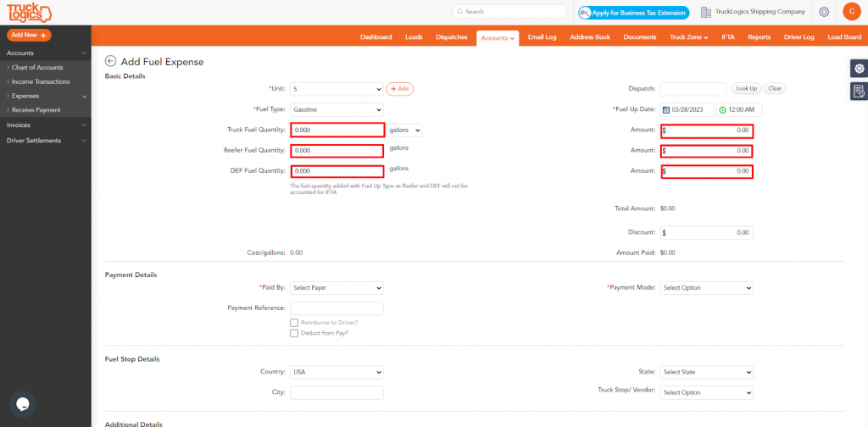This screenshot has width=868, height=427.
Task: Click the City input field
Action: (337, 392)
